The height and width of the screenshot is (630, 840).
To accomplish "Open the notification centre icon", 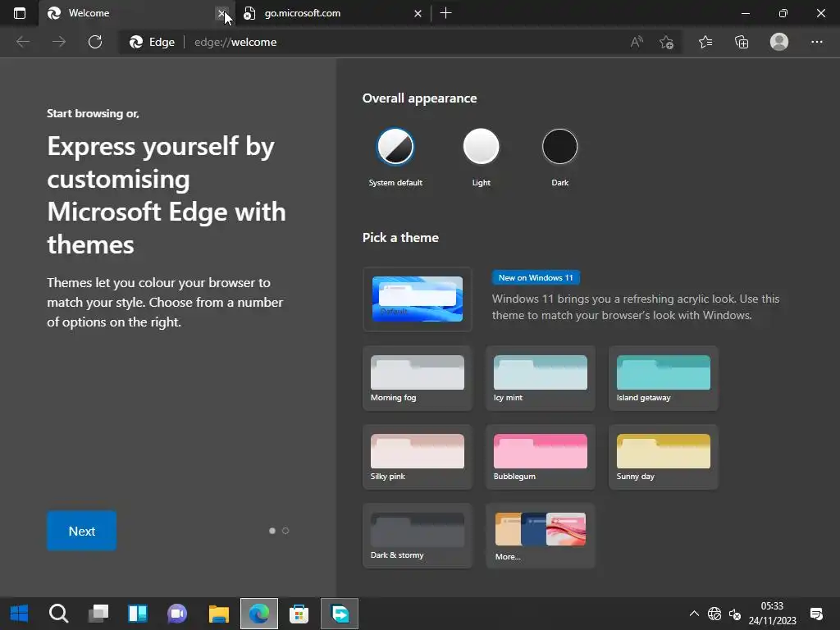I will pyautogui.click(x=816, y=614).
